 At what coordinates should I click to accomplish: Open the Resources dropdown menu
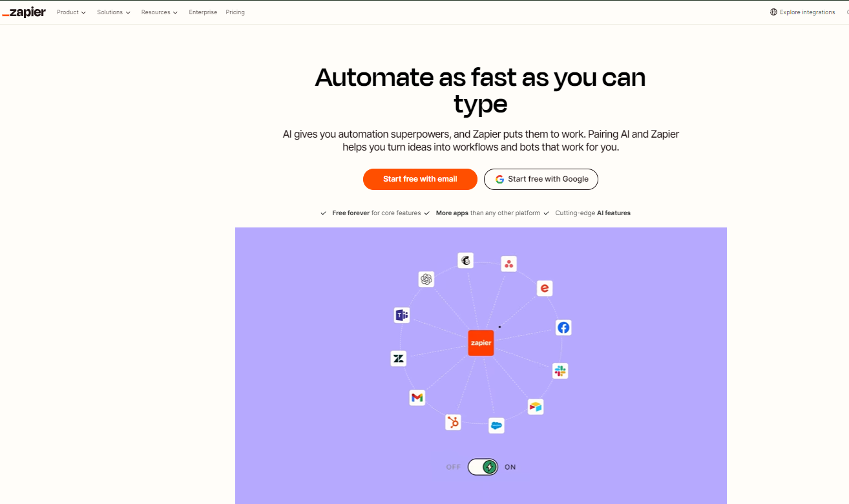point(160,12)
